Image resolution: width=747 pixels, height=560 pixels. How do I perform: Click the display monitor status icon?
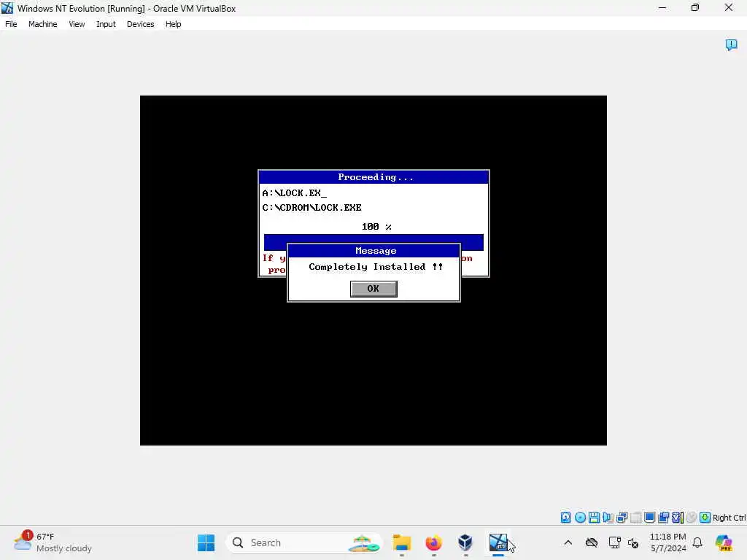[649, 517]
